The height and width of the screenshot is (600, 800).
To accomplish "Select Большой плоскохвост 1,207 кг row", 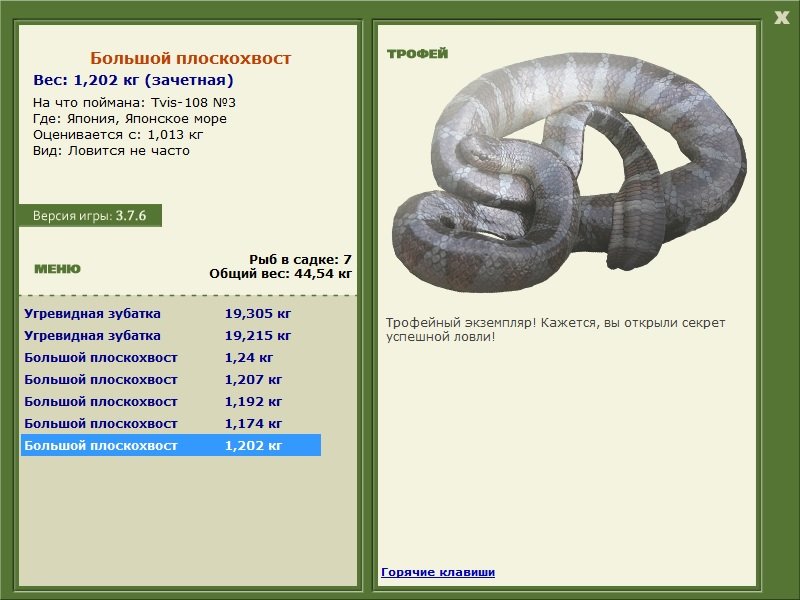I will 171,379.
